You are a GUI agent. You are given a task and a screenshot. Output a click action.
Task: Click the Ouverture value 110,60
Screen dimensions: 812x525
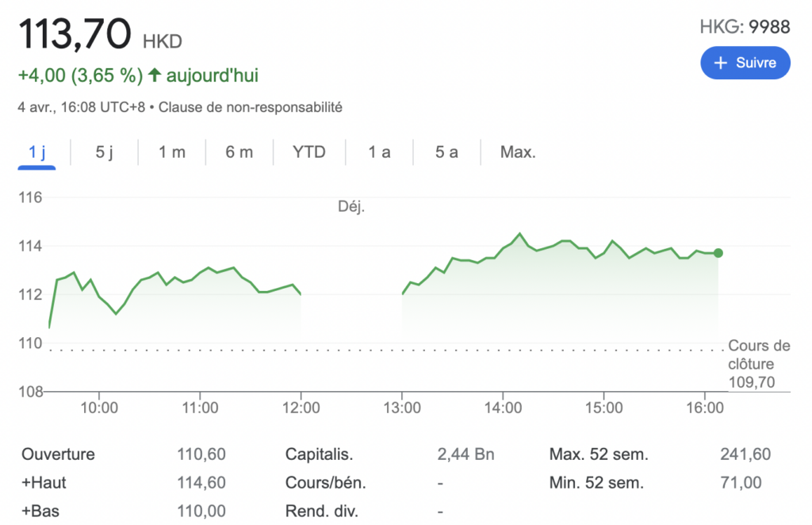tap(201, 454)
